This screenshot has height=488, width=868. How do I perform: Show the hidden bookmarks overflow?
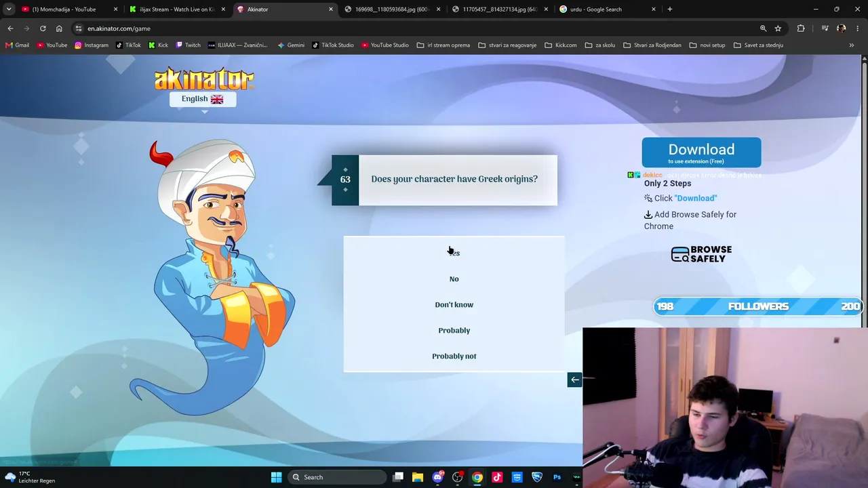click(852, 45)
